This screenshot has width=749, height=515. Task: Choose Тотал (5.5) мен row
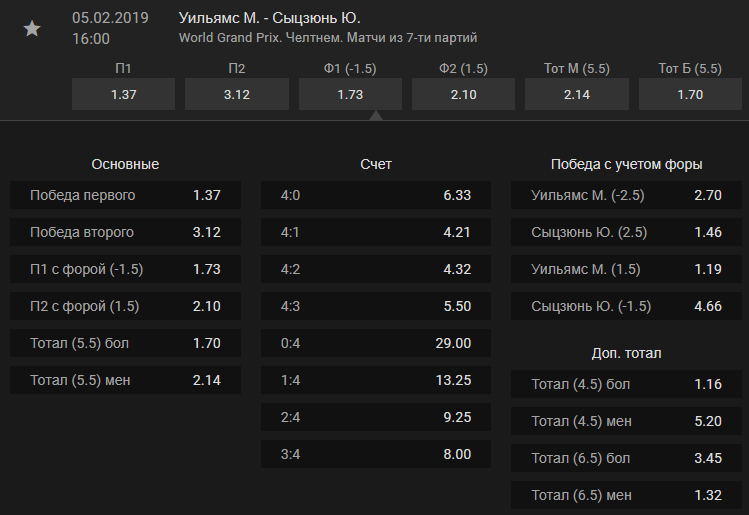point(125,380)
